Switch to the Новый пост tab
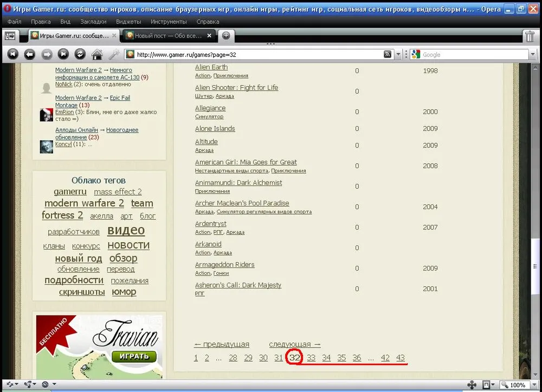This screenshot has height=392, width=542. pos(168,36)
